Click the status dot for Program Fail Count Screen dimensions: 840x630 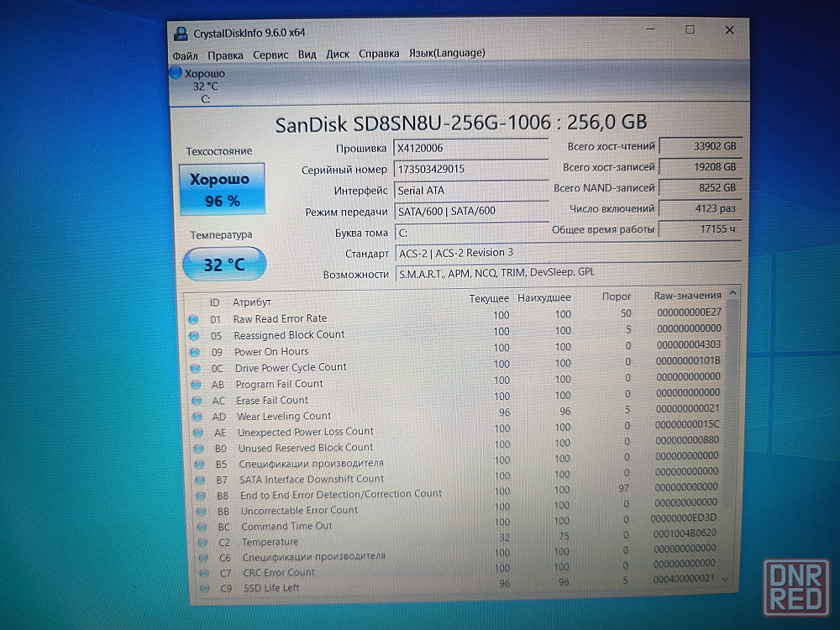(x=196, y=385)
